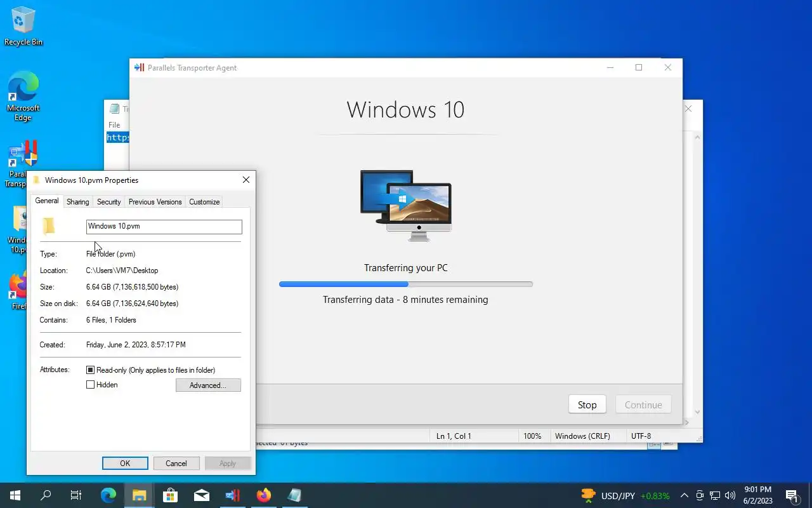Open network status tray icon
812x508 pixels.
coord(715,495)
